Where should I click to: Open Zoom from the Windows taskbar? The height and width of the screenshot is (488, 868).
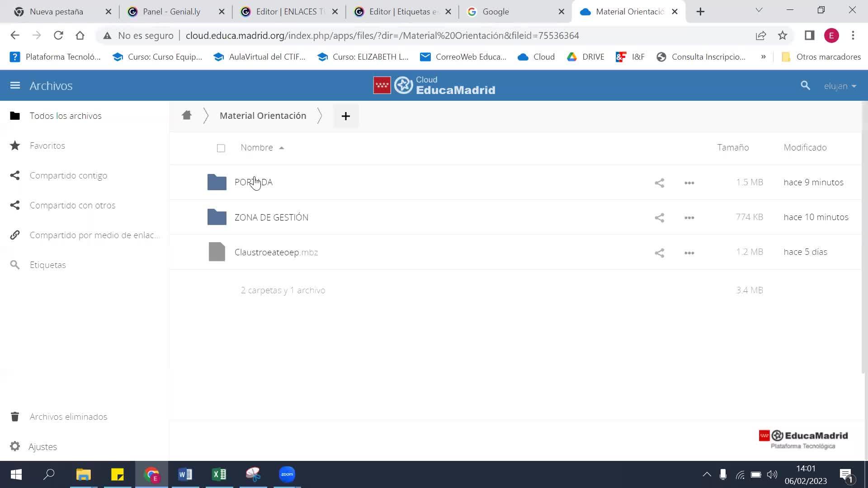point(287,474)
